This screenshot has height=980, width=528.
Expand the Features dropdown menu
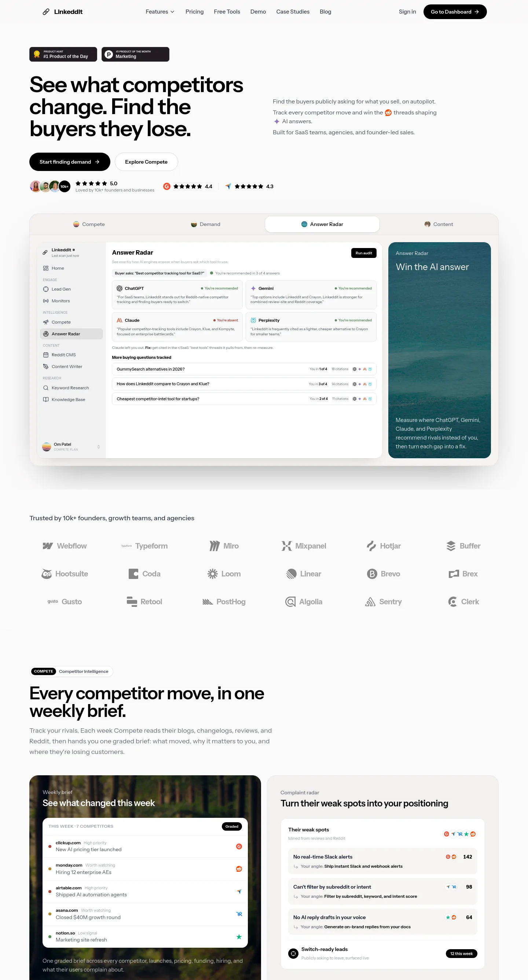click(x=160, y=12)
